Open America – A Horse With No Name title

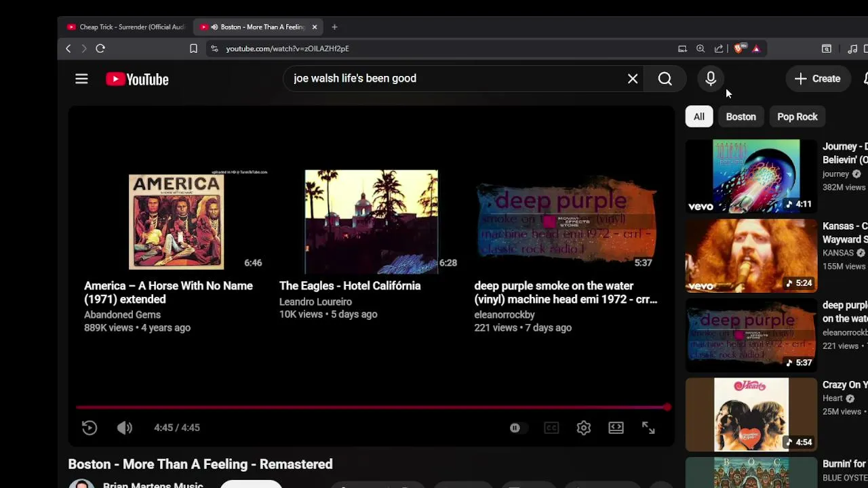pyautogui.click(x=168, y=293)
